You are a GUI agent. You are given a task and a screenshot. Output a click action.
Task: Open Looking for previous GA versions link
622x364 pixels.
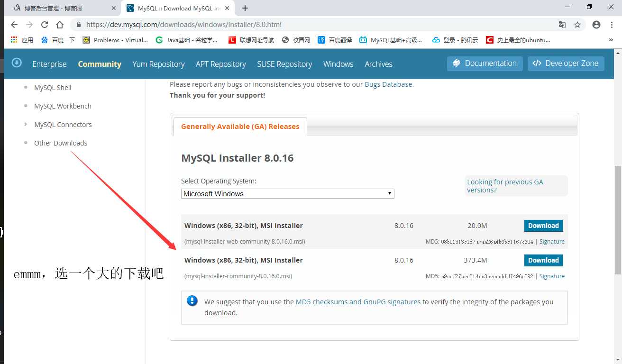coord(505,186)
